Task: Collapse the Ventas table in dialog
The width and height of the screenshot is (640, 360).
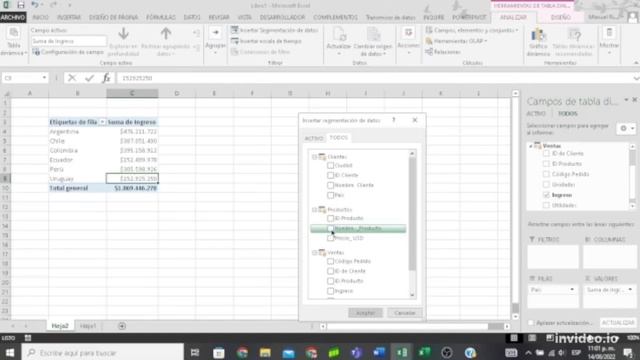Action: (x=315, y=253)
